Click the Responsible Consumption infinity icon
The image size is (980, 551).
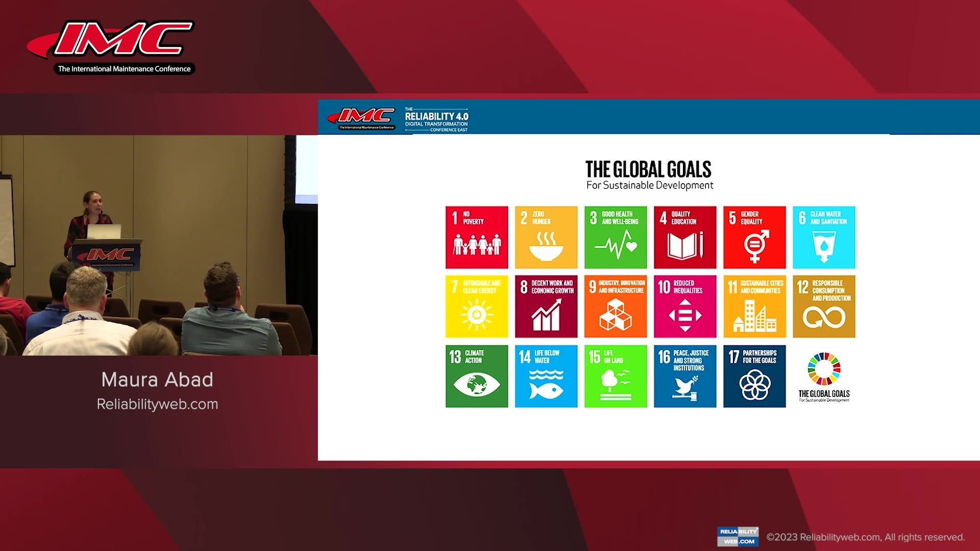pyautogui.click(x=823, y=306)
